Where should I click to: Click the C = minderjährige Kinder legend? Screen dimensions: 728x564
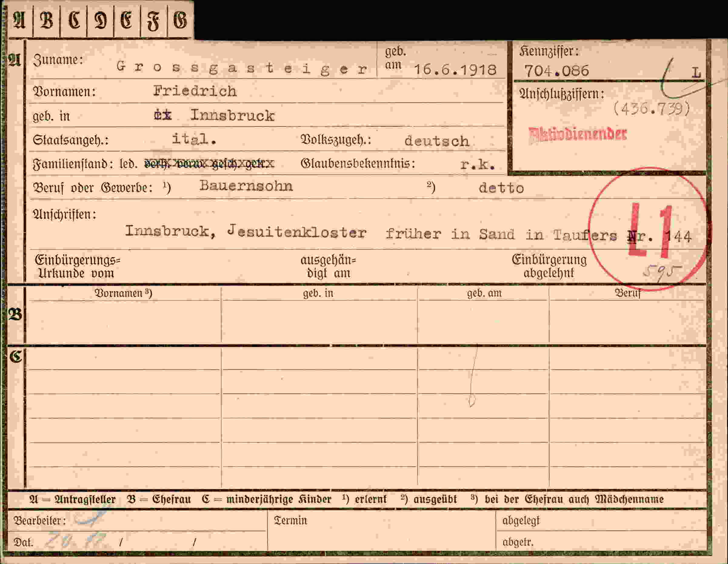[x=267, y=499]
